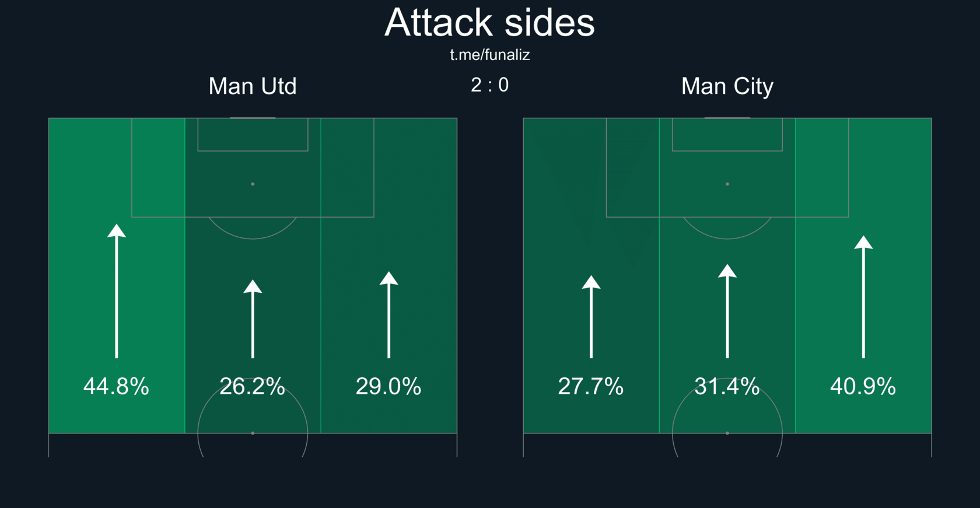This screenshot has width=980, height=508.
Task: Click the arrow above 40.9% on Man City pitch
Action: tap(863, 296)
